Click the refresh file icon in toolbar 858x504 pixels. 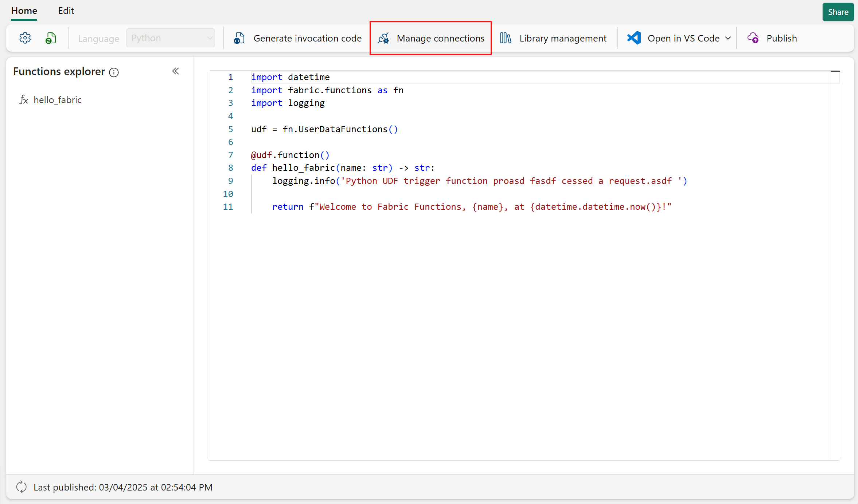click(51, 38)
